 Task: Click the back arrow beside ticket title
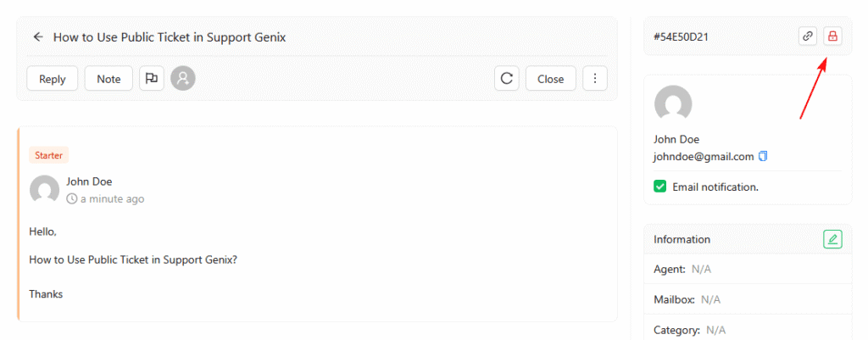pyautogui.click(x=38, y=37)
